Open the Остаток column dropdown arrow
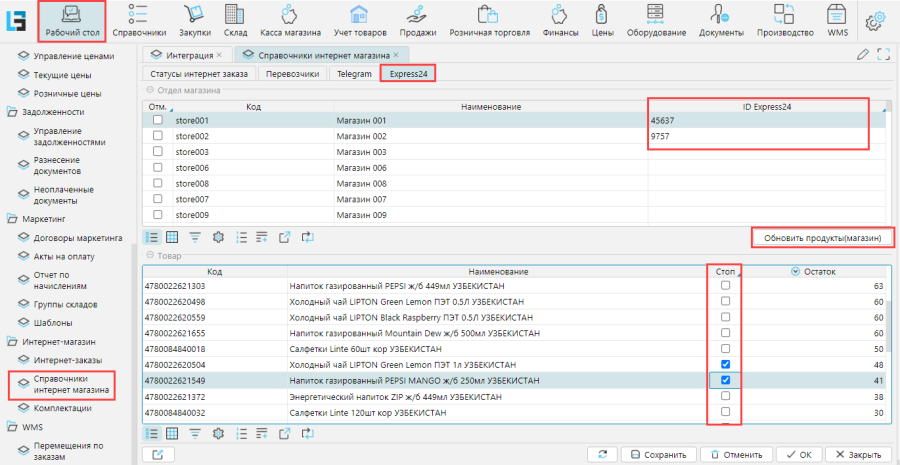The height and width of the screenshot is (465, 900). pos(795,271)
